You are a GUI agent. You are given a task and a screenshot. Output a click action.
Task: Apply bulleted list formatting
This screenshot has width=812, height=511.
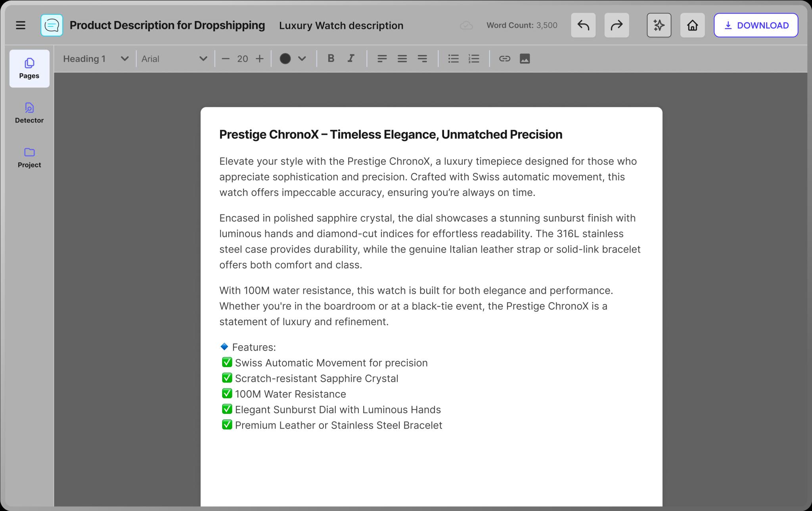pos(453,59)
